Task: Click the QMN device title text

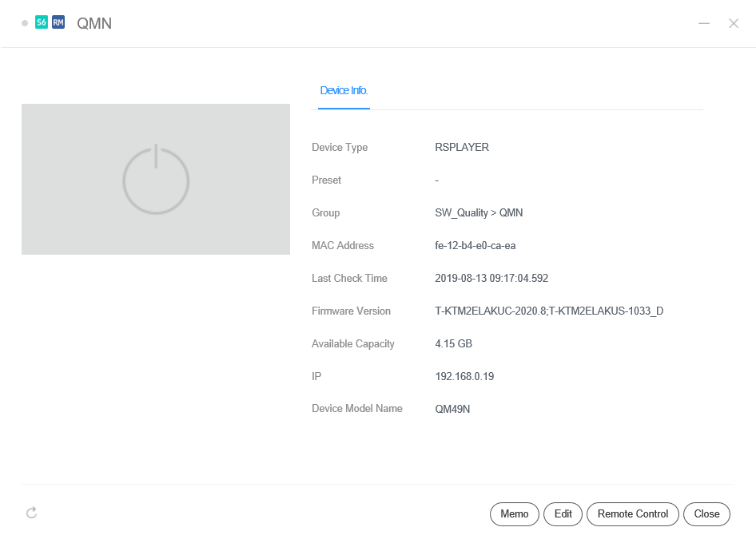Action: pos(94,24)
